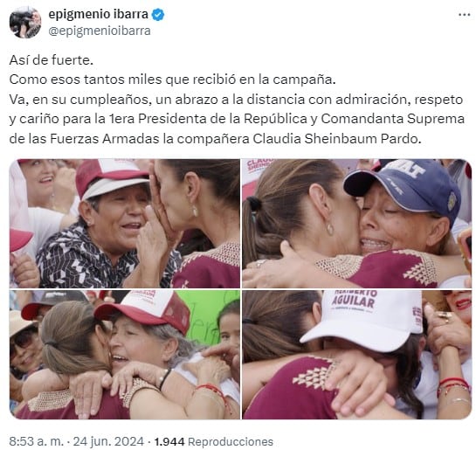The height and width of the screenshot is (450, 476).
Task: Open the @epigmenioibarra handle link
Action: tap(100, 31)
